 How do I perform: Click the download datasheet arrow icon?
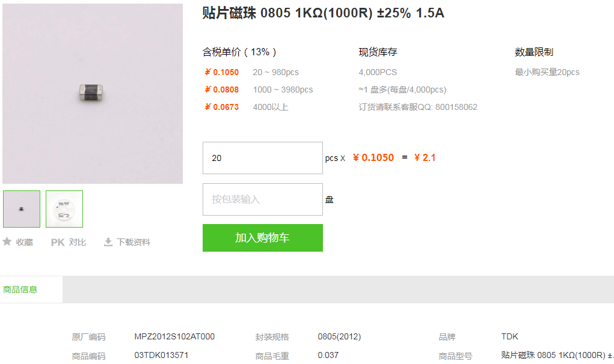pyautogui.click(x=108, y=242)
